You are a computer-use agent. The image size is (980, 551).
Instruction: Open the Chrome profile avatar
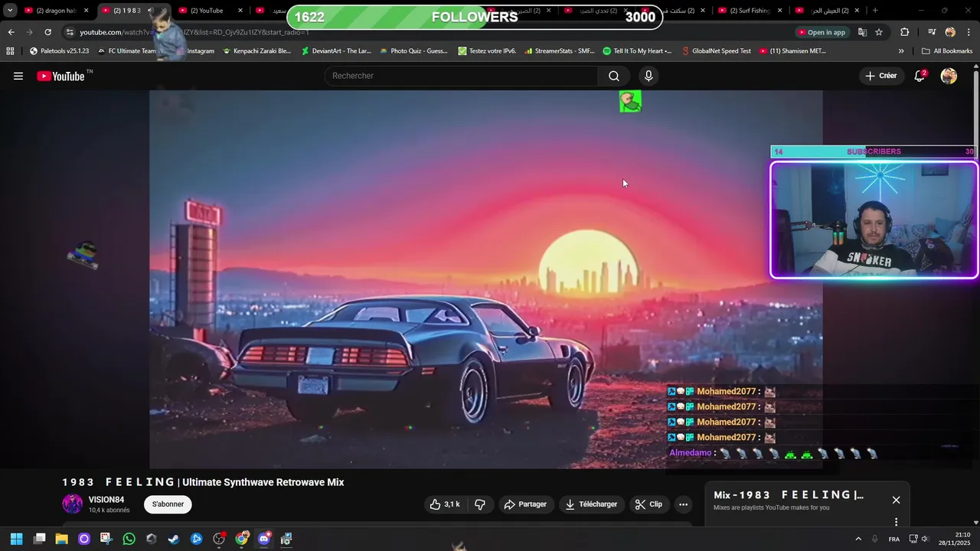click(950, 32)
